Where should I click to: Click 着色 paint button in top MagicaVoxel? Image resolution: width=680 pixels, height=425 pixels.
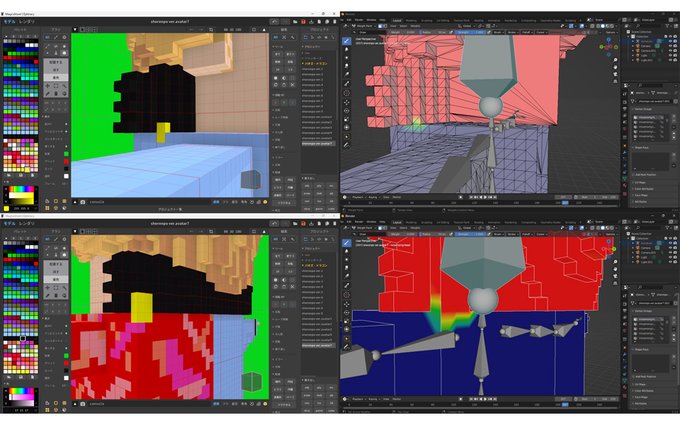point(56,77)
